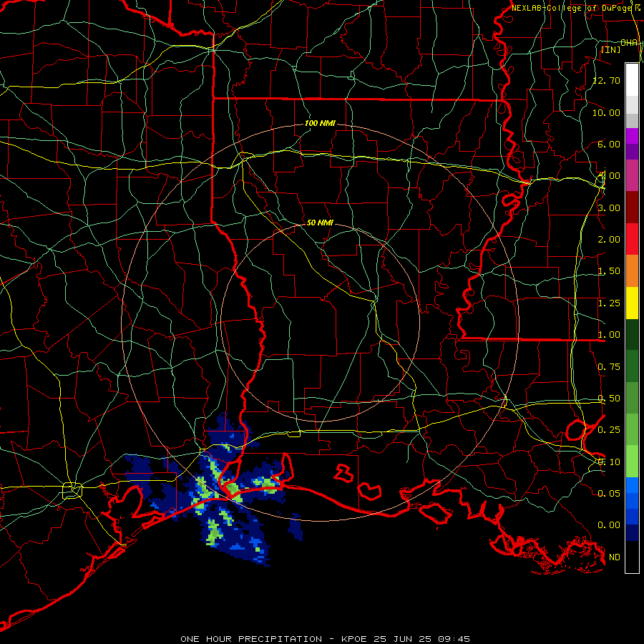The image size is (644, 644).
Task: Click the 12.70 legend value
Action: 607,80
